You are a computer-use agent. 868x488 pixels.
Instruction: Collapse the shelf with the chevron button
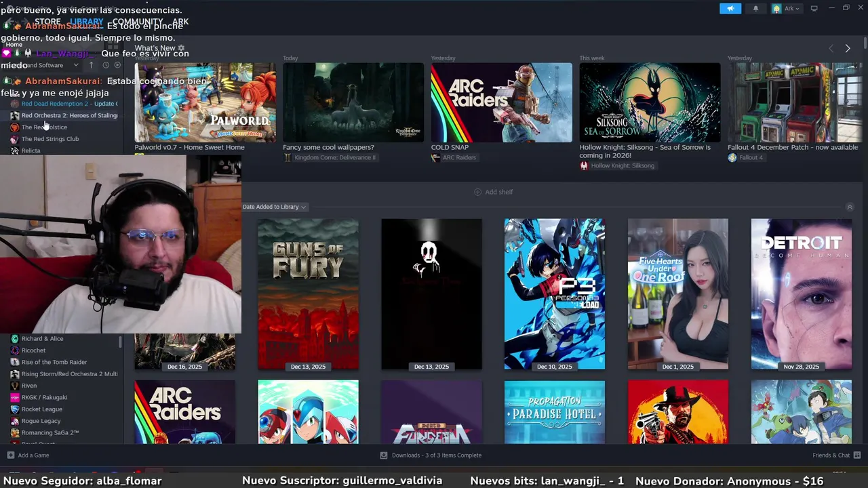click(x=850, y=207)
